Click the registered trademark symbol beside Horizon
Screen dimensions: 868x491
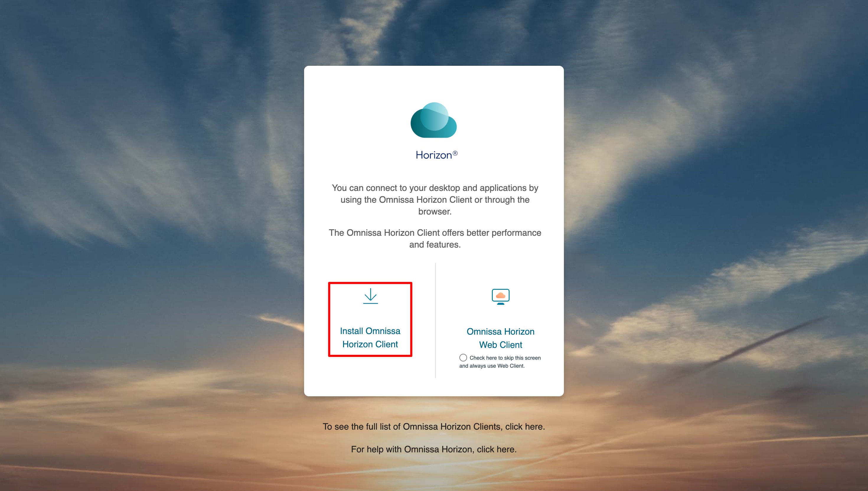click(455, 153)
